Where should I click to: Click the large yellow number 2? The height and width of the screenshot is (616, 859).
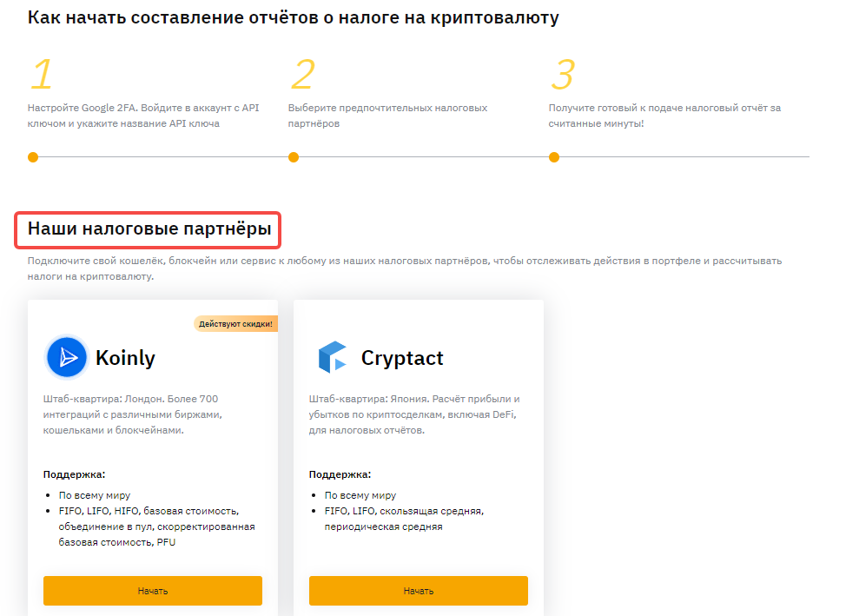pos(301,76)
